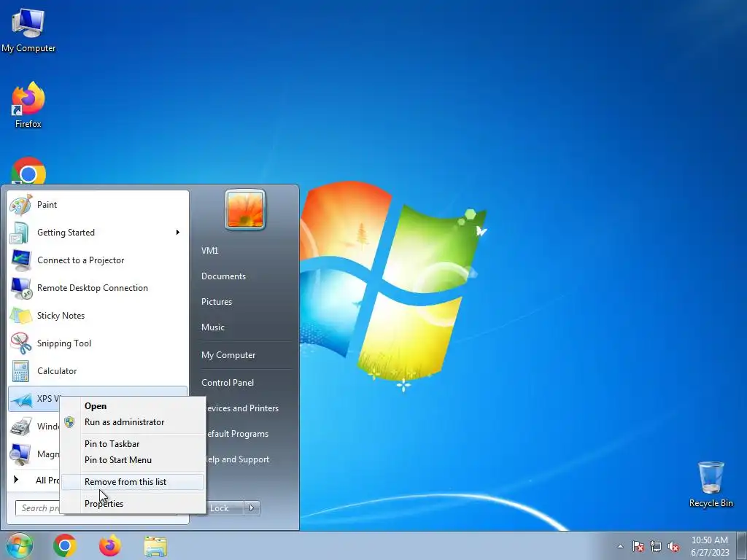Screen dimensions: 747x560
Task: Select the Firefox desktop shortcut
Action: (x=28, y=105)
